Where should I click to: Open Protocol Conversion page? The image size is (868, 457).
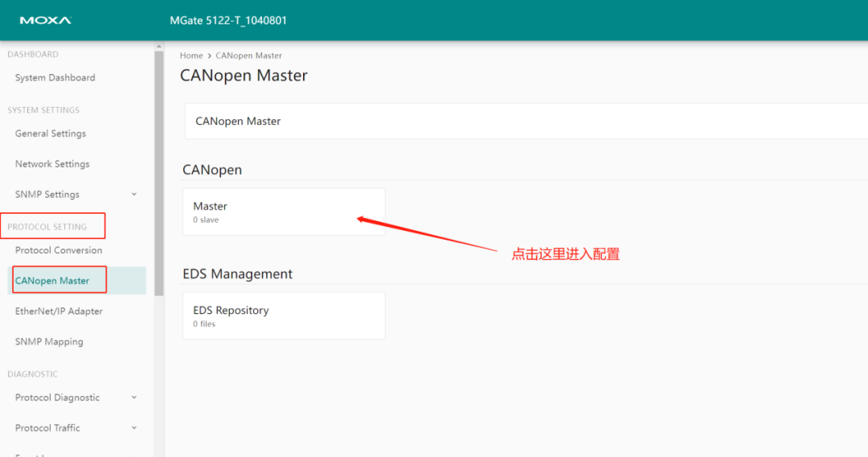[x=59, y=250]
